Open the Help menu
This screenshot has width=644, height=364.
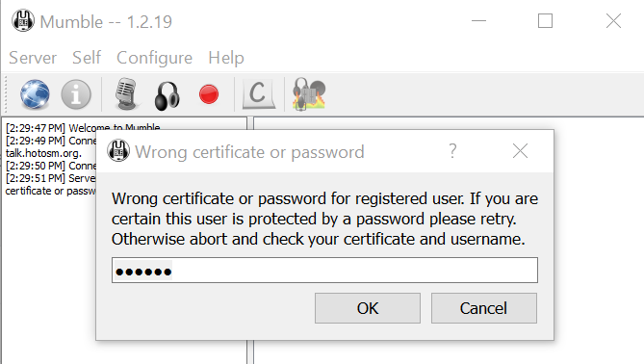[226, 58]
